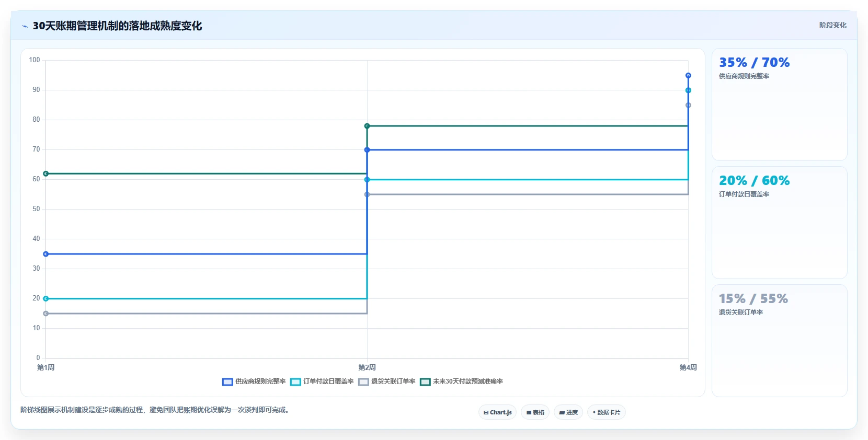Toggle the 未来30天付款预测准确率 legend item

pos(462,381)
